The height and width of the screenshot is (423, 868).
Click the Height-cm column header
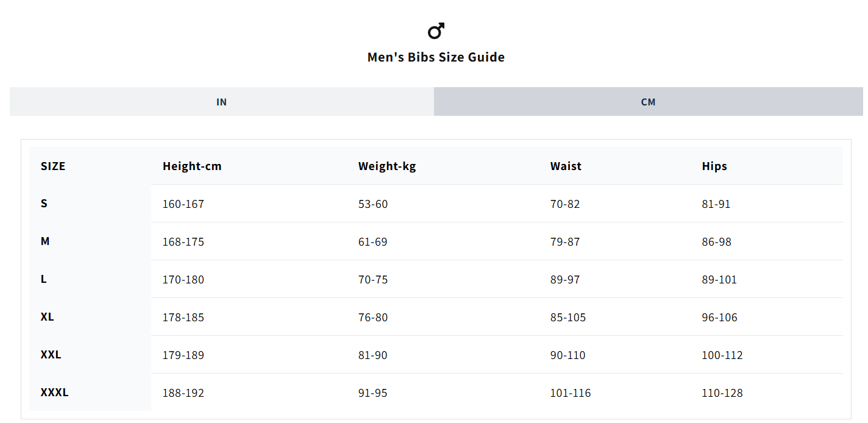192,166
